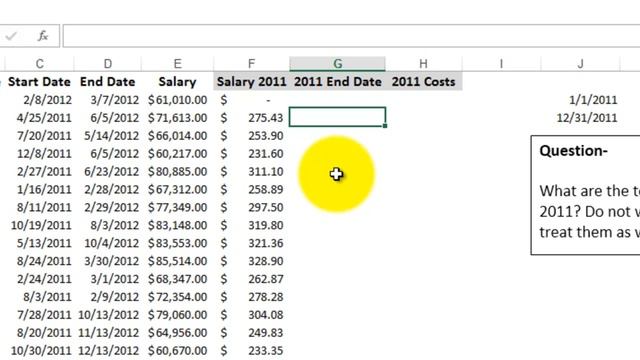Select the value 311.10
The image size is (640, 360).
[251, 171]
